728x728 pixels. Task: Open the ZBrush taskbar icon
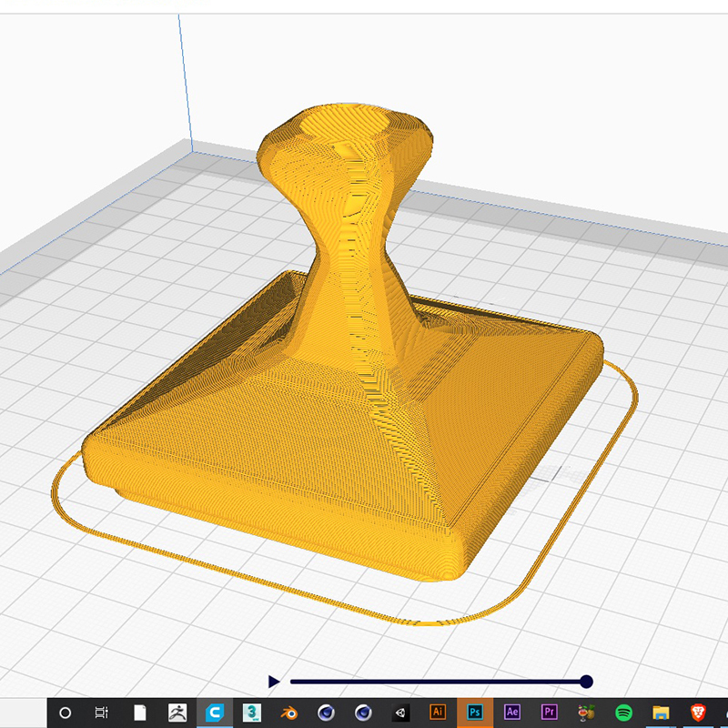(178, 713)
